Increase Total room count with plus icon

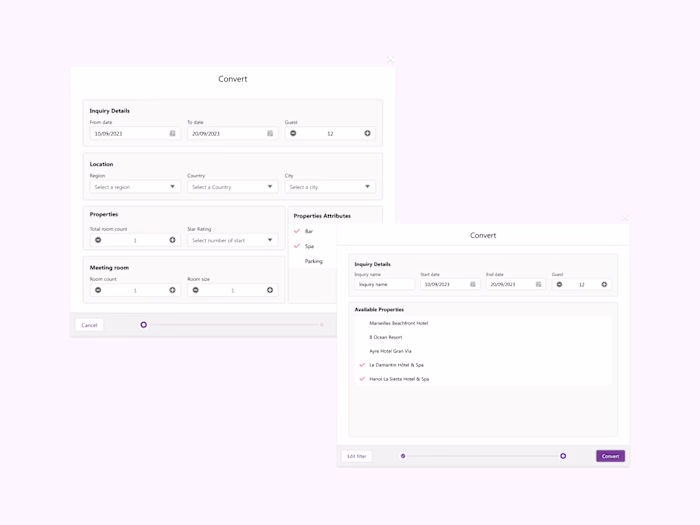(172, 240)
